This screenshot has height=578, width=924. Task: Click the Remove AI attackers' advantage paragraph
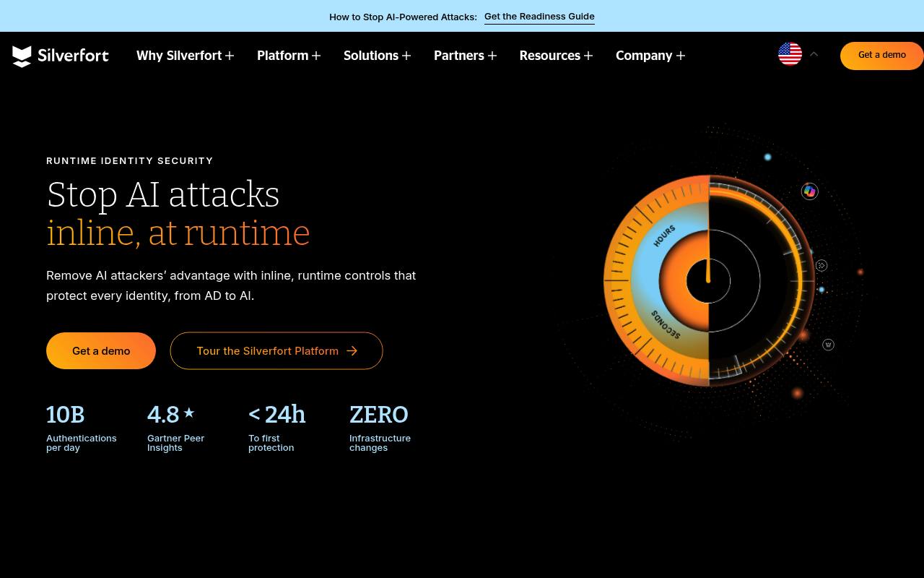coord(231,285)
